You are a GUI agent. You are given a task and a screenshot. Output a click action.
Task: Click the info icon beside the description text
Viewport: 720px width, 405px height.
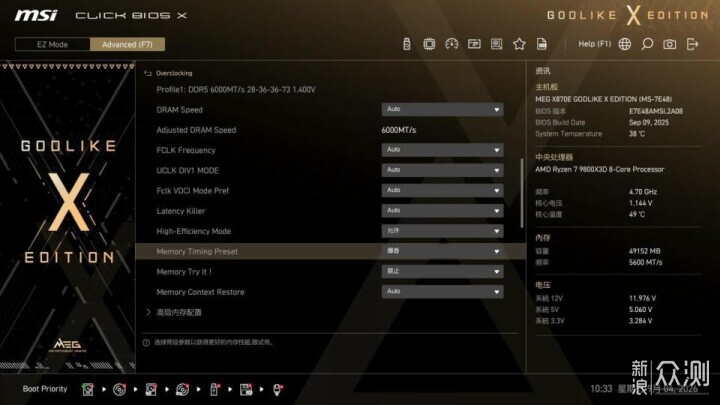coord(146,343)
